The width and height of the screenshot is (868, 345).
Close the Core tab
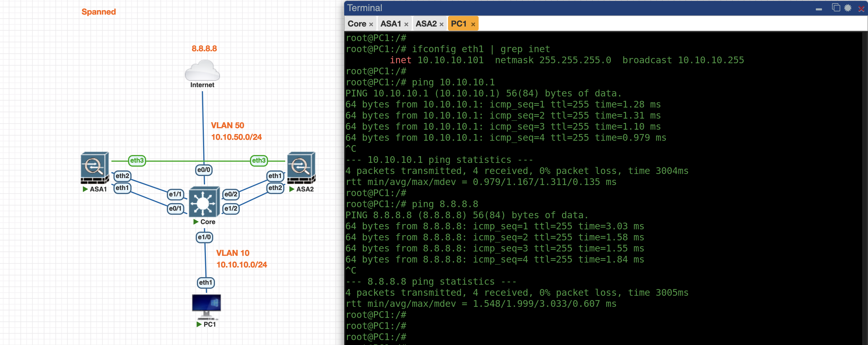click(x=371, y=24)
